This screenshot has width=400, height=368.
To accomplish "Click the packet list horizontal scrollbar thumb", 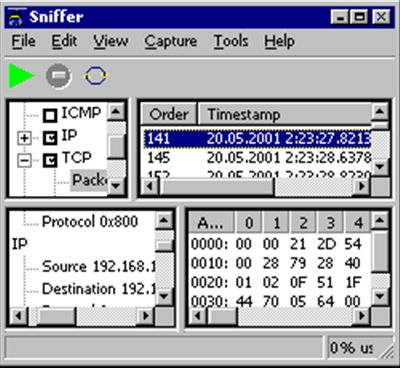I will [x=217, y=186].
